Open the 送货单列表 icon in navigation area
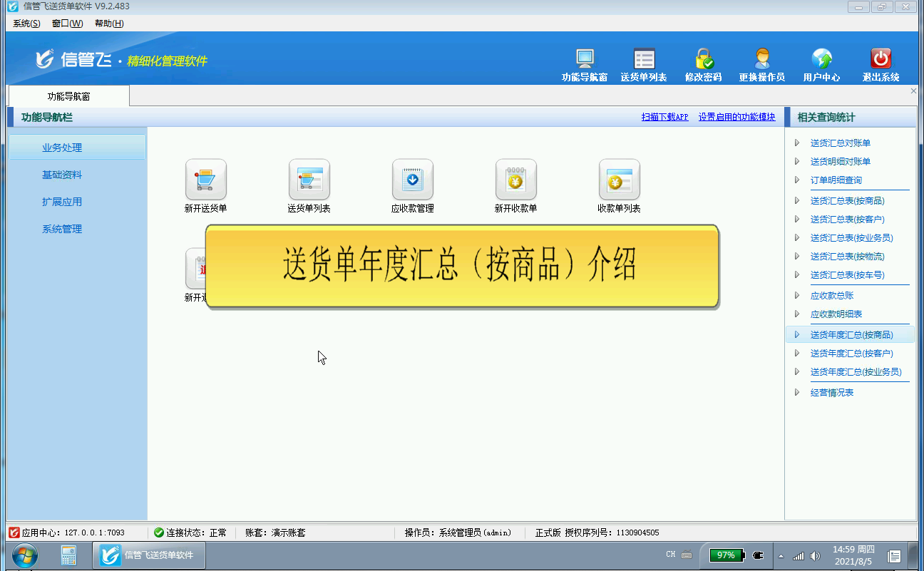This screenshot has width=924, height=571. click(309, 180)
